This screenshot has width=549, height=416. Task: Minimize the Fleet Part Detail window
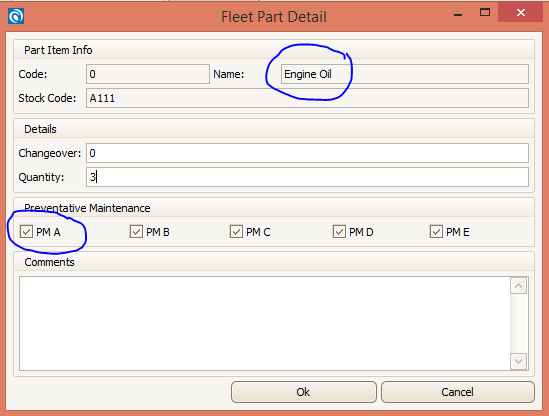(458, 14)
